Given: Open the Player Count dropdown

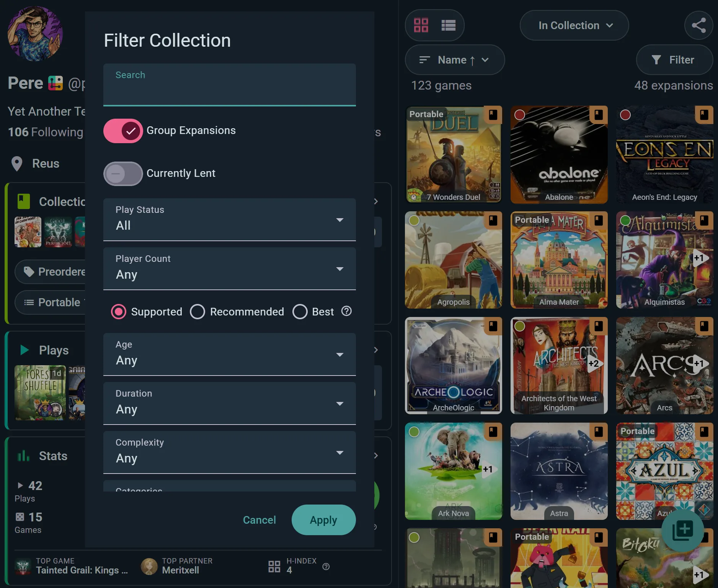Looking at the screenshot, I should [x=230, y=268].
